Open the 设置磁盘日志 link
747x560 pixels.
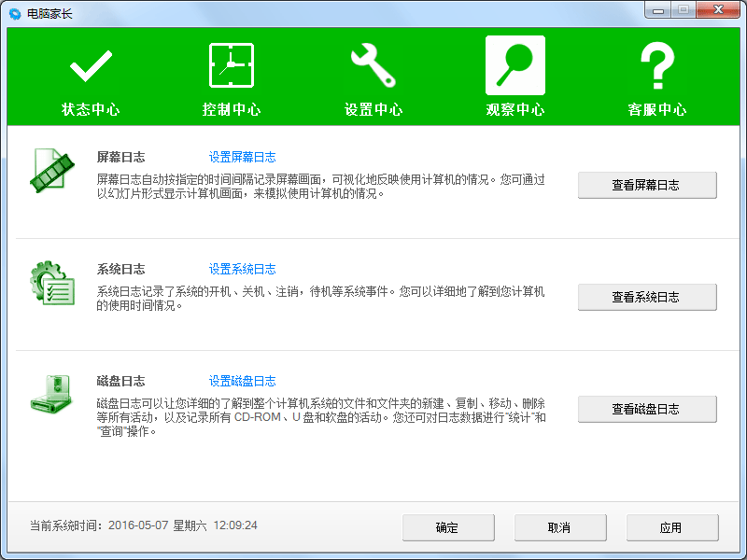(x=243, y=381)
